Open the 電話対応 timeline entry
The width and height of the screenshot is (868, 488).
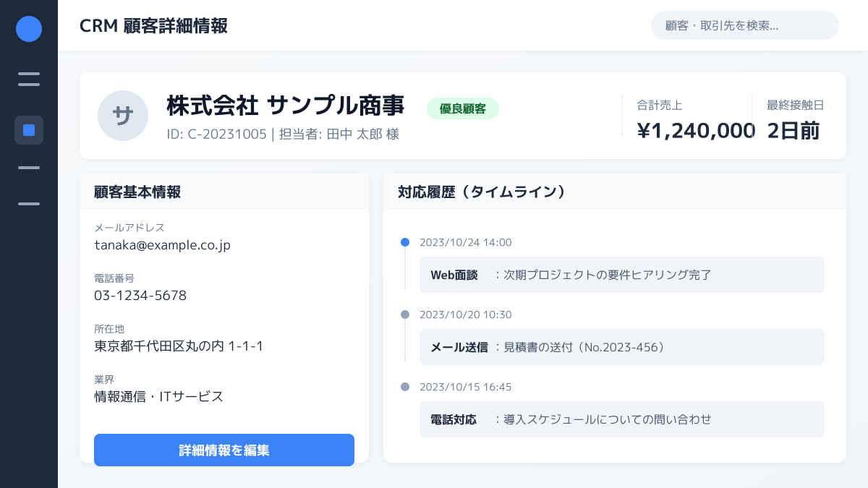[621, 419]
